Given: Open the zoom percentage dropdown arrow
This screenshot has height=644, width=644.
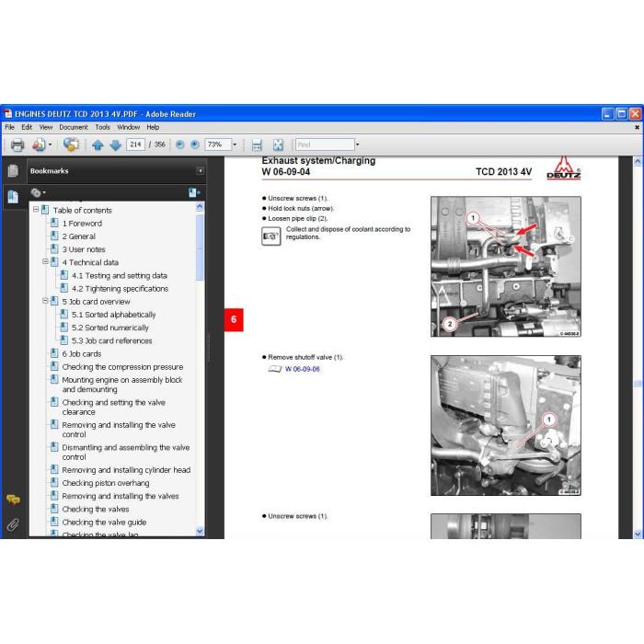Looking at the screenshot, I should [x=235, y=144].
